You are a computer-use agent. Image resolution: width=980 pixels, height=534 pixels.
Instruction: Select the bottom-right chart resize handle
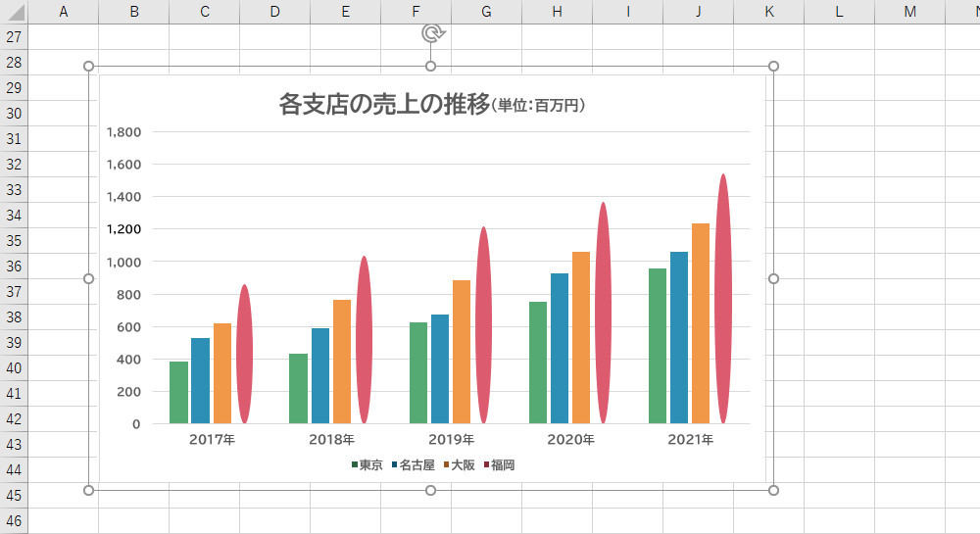[x=773, y=490]
